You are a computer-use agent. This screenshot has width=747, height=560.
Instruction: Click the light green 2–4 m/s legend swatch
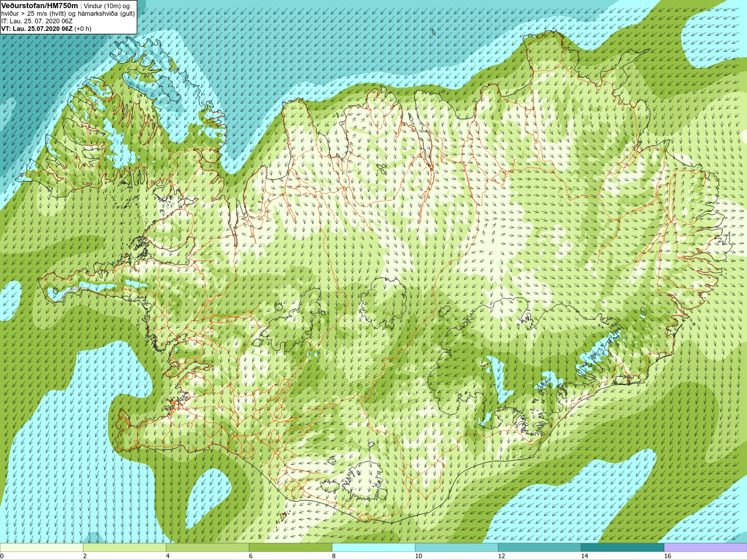[x=124, y=547]
